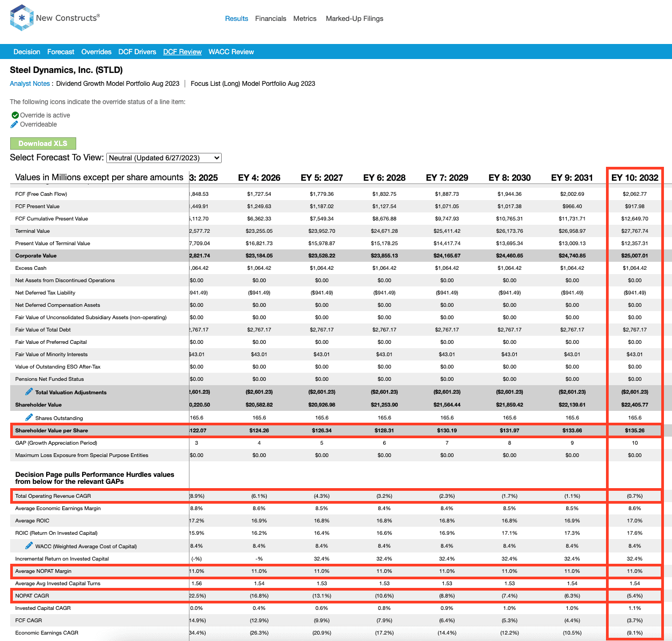Viewport: 672px width, 641px height.
Task: Go to the DCF Drivers tab
Action: coord(137,52)
